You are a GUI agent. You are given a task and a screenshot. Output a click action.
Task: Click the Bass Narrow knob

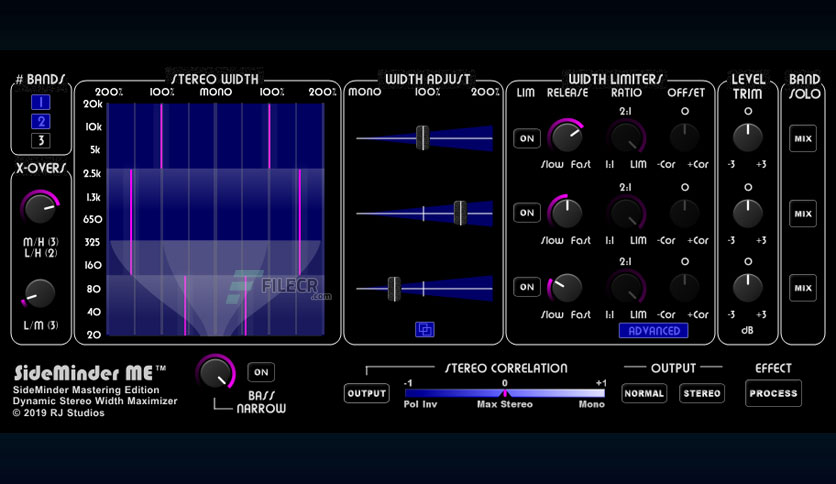coord(216,372)
